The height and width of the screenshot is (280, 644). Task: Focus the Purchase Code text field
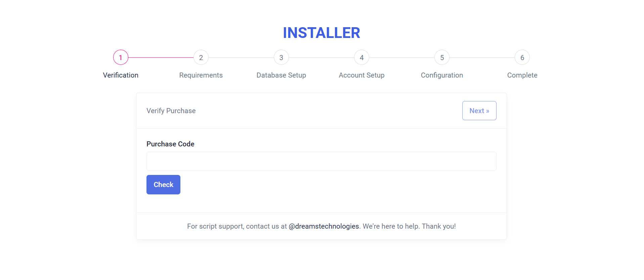[x=321, y=161]
